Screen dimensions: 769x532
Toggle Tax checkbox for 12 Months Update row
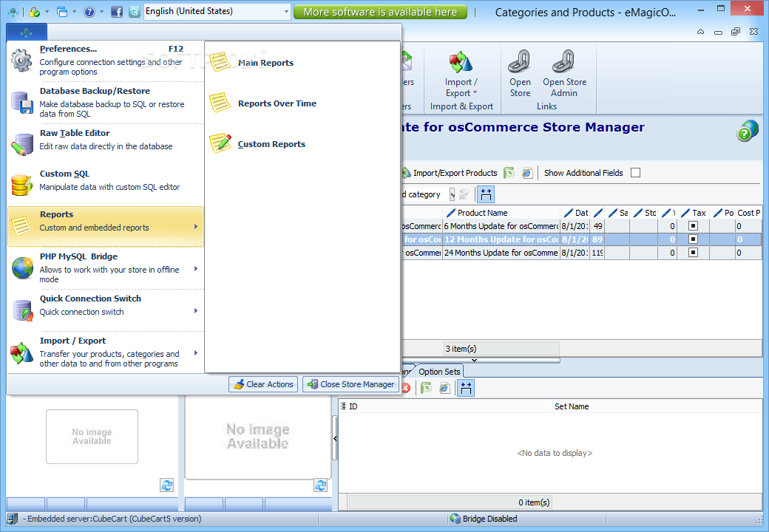point(693,239)
